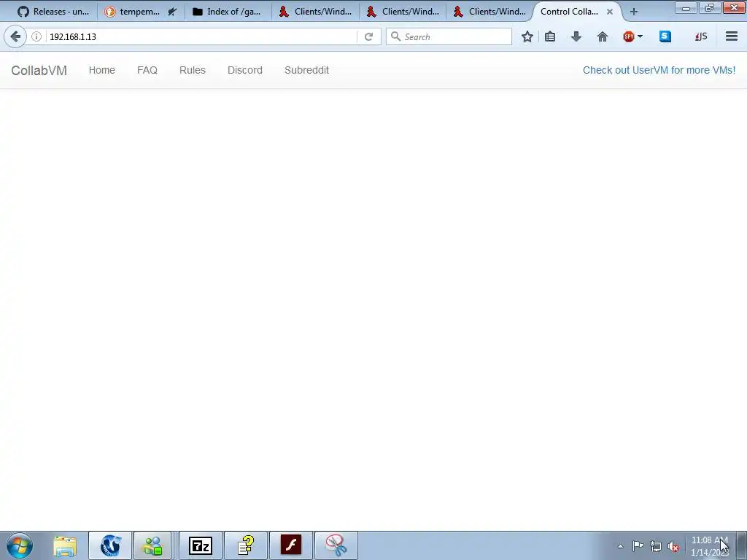
Task: Click the address bar showing 192.168.1.13
Action: (x=200, y=36)
